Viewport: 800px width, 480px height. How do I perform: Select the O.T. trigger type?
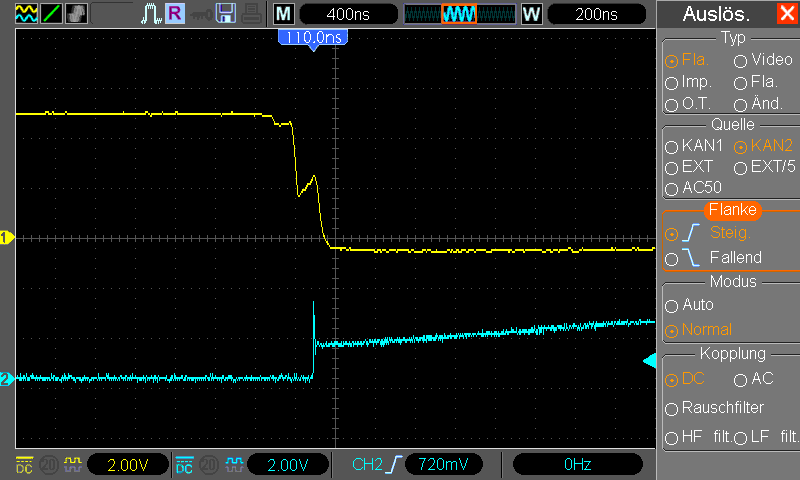pyautogui.click(x=688, y=104)
